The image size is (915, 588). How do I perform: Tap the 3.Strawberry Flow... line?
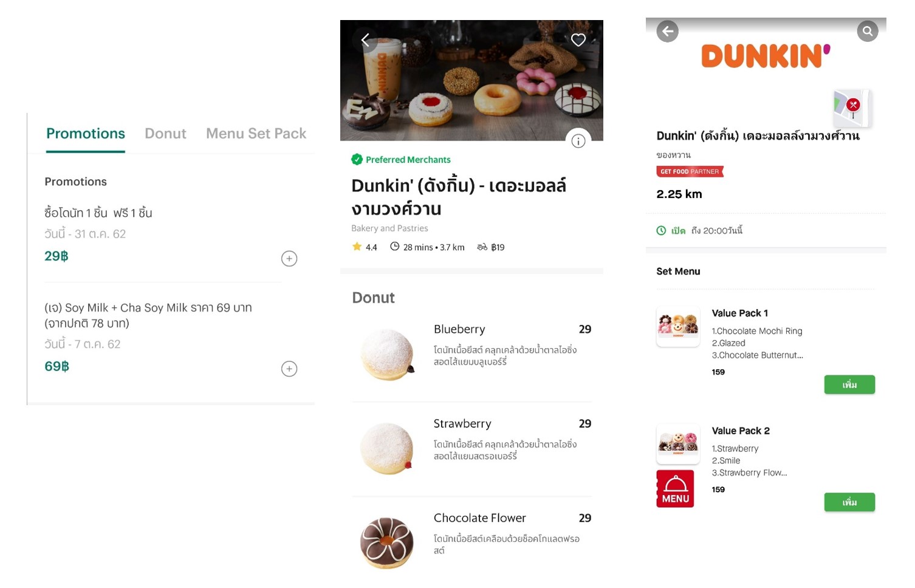(750, 473)
